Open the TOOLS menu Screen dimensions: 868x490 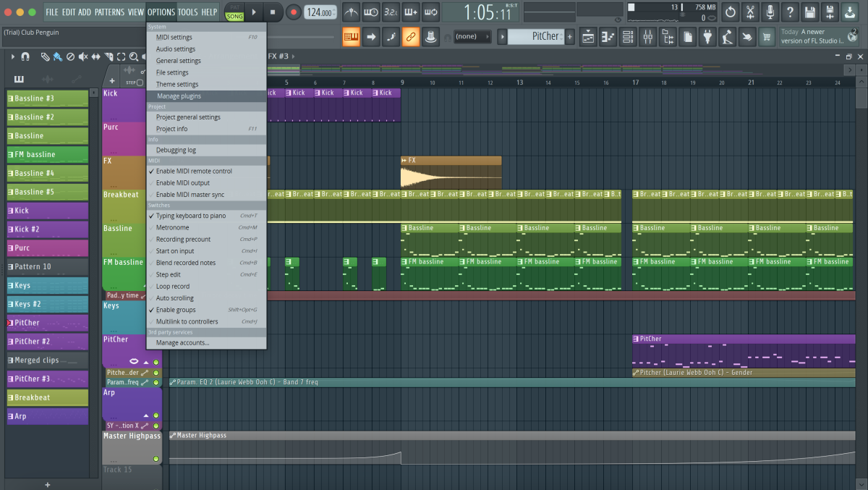point(187,12)
